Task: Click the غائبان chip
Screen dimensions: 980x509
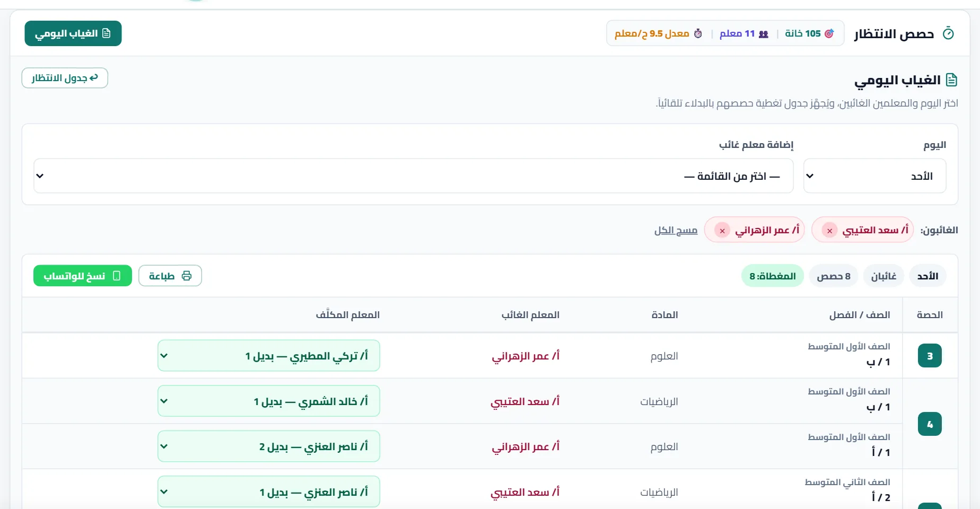Action: point(884,276)
